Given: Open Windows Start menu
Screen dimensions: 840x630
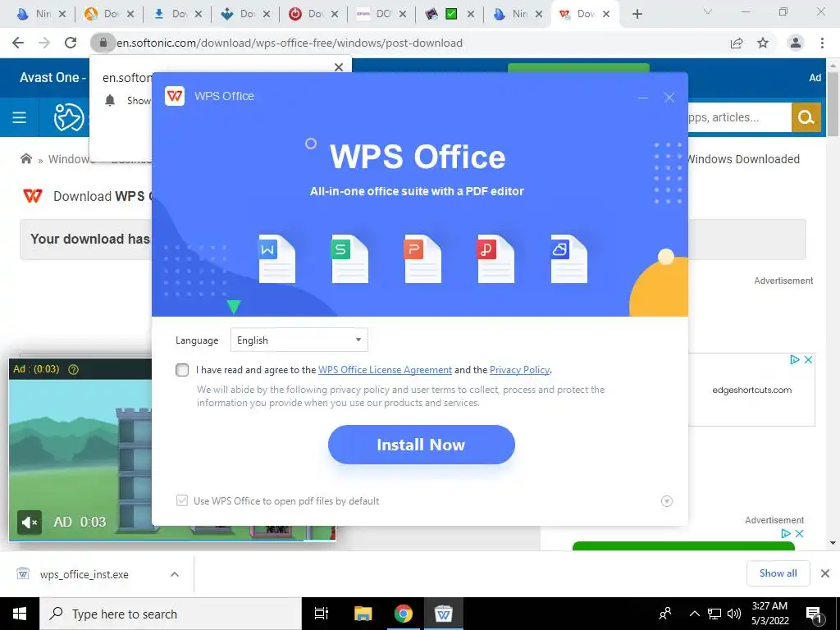Looking at the screenshot, I should click(x=20, y=614).
